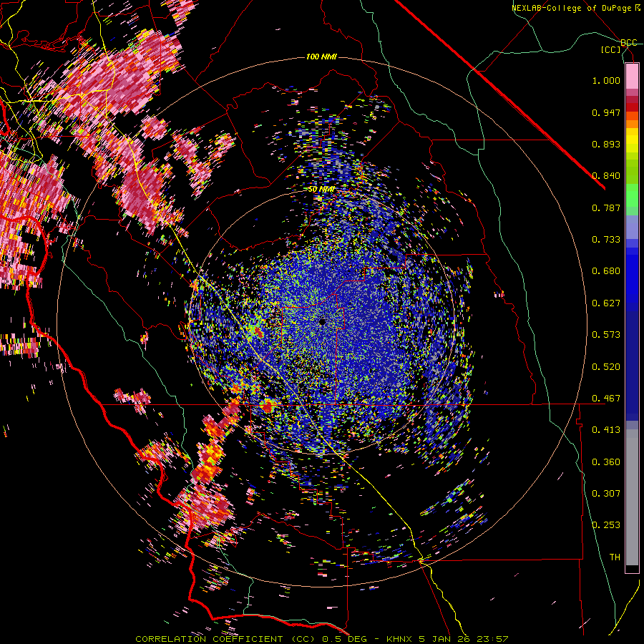Screen dimensions: 644x644
Task: Click the 0.733 legend value
Action: [606, 240]
